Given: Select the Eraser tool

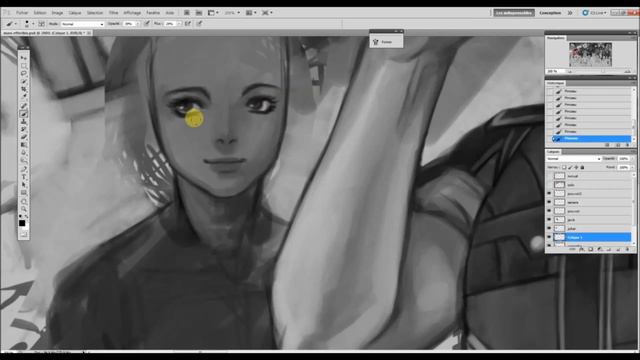Looking at the screenshot, I should point(23,138).
